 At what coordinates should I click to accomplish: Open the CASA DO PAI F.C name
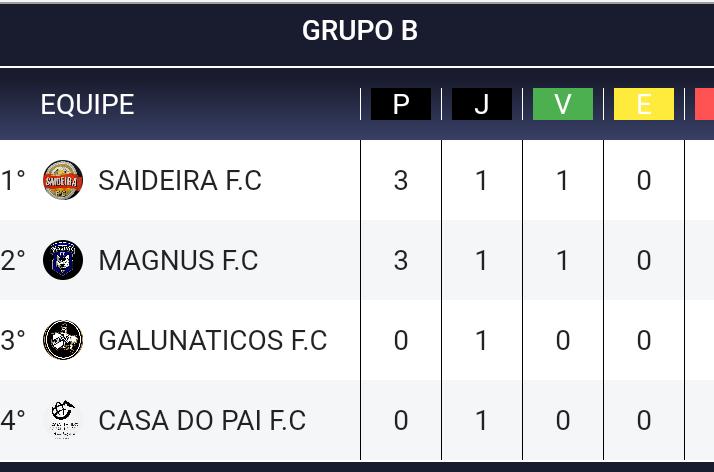point(202,420)
